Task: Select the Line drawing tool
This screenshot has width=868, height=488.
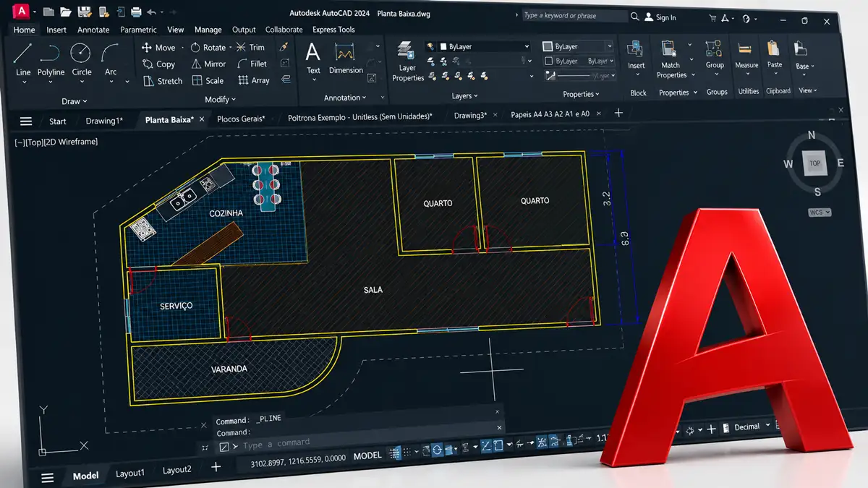Action: 23,59
